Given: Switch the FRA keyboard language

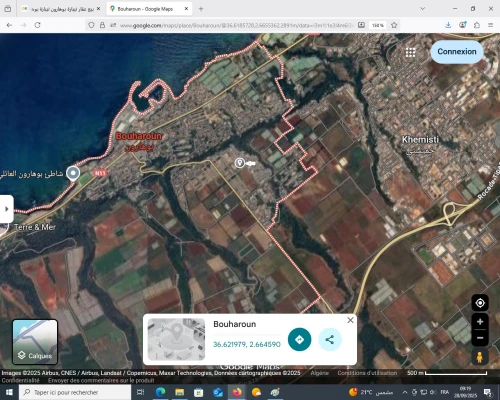Looking at the screenshot, I should (x=445, y=392).
